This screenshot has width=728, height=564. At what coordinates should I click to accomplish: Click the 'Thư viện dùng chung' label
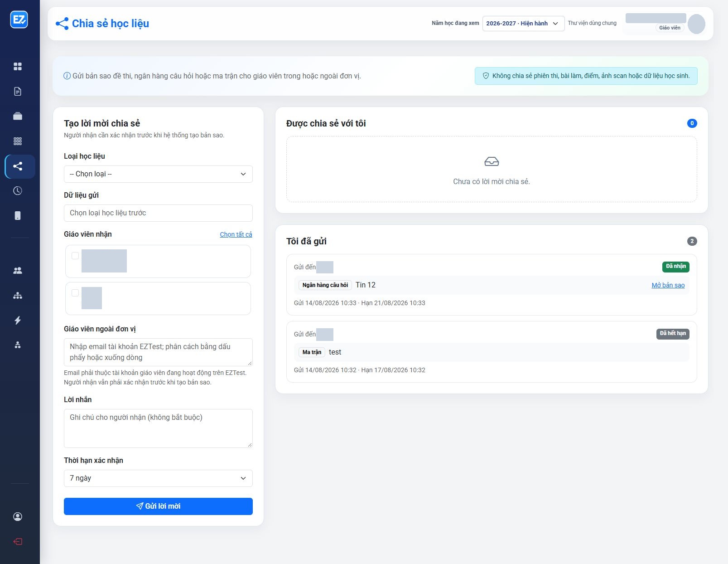(592, 23)
